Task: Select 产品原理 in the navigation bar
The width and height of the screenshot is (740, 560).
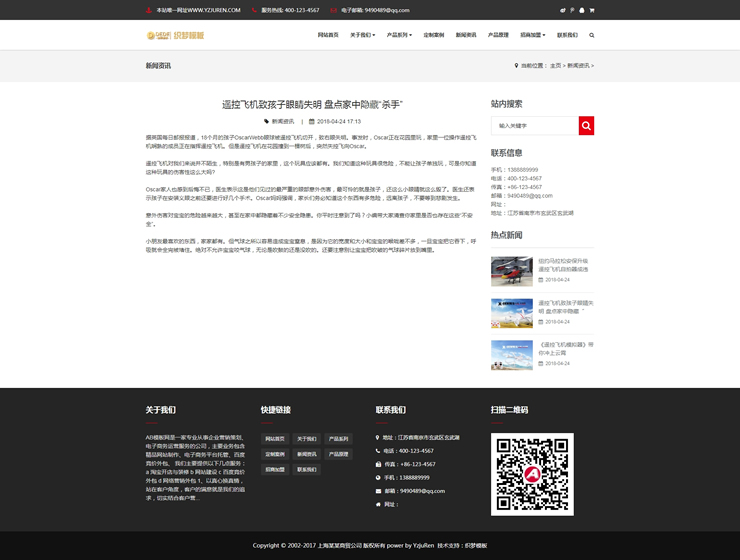Action: tap(498, 35)
